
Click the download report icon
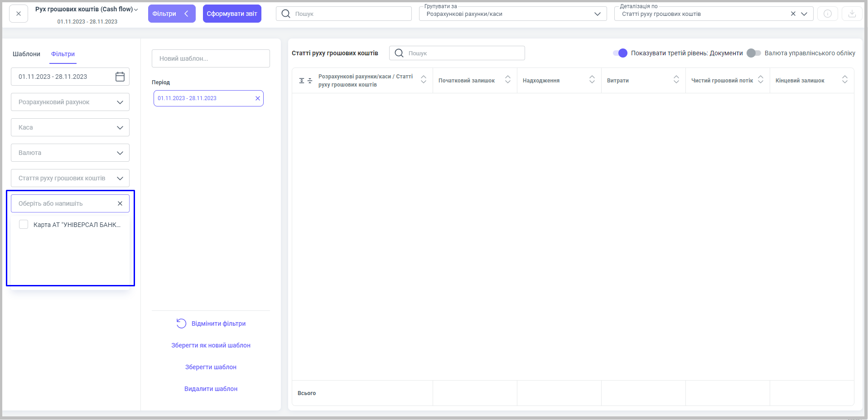[x=852, y=14]
